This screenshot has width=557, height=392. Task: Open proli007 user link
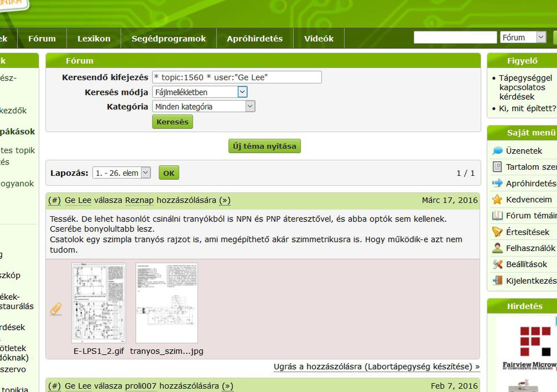point(141,386)
